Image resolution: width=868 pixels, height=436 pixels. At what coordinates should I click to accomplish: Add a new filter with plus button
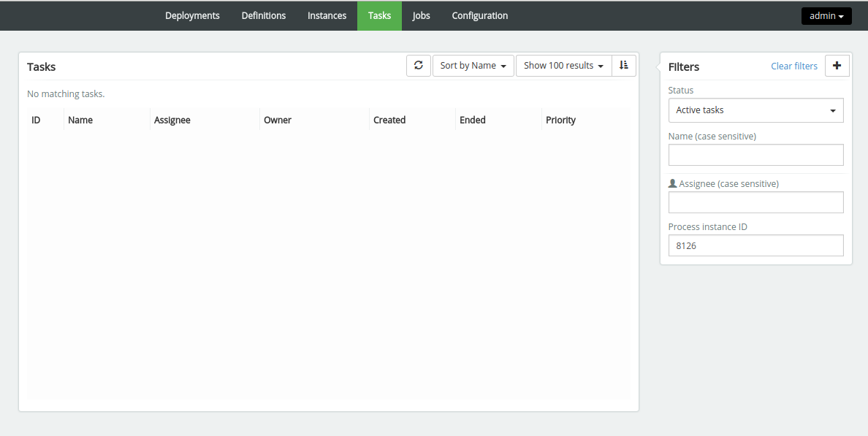tap(837, 66)
